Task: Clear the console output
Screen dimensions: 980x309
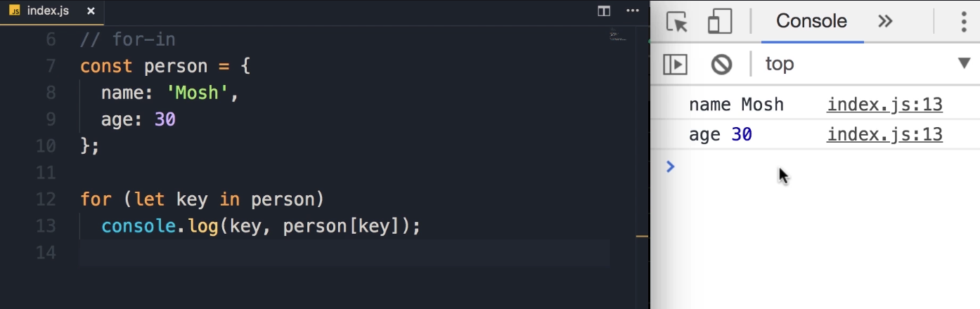Action: coord(721,65)
